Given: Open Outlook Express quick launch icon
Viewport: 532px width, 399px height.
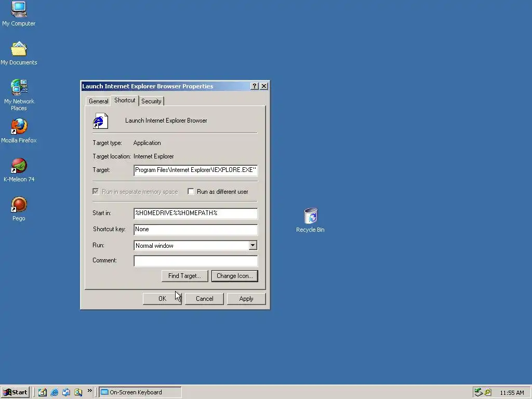Looking at the screenshot, I should (x=66, y=392).
